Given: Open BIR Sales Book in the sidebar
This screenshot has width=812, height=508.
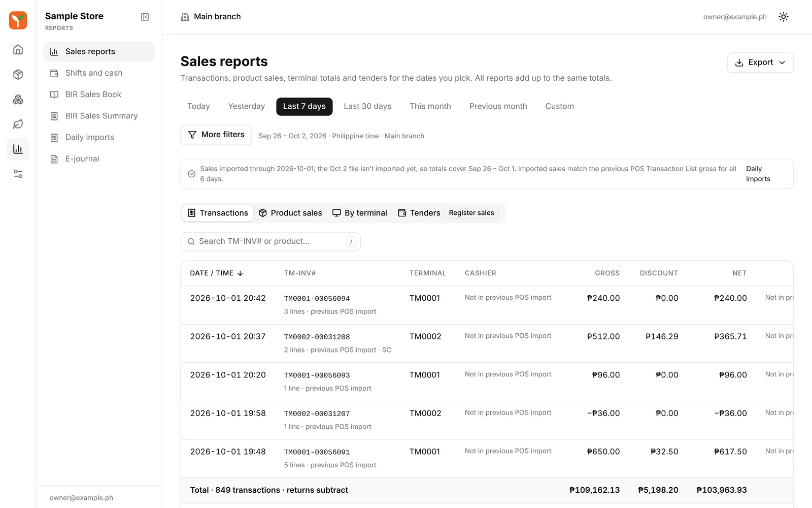Looking at the screenshot, I should 99,94.
